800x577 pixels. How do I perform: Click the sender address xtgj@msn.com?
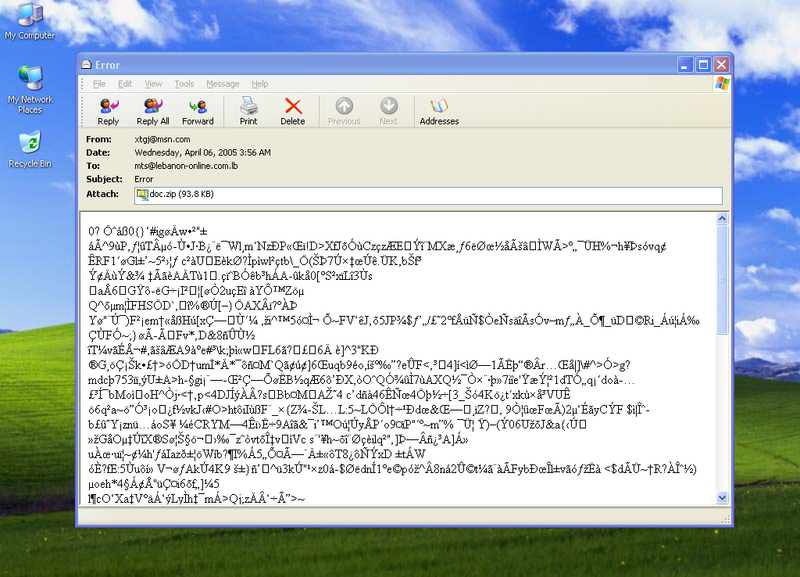tap(162, 139)
